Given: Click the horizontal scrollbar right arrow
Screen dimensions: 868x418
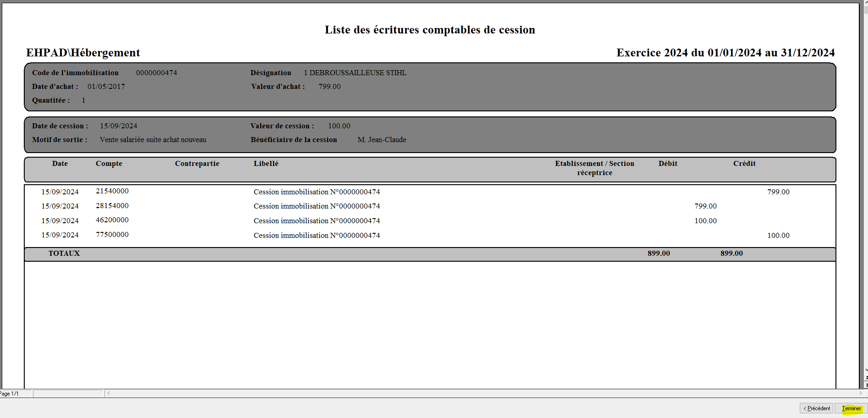Looking at the screenshot, I should pyautogui.click(x=860, y=393).
